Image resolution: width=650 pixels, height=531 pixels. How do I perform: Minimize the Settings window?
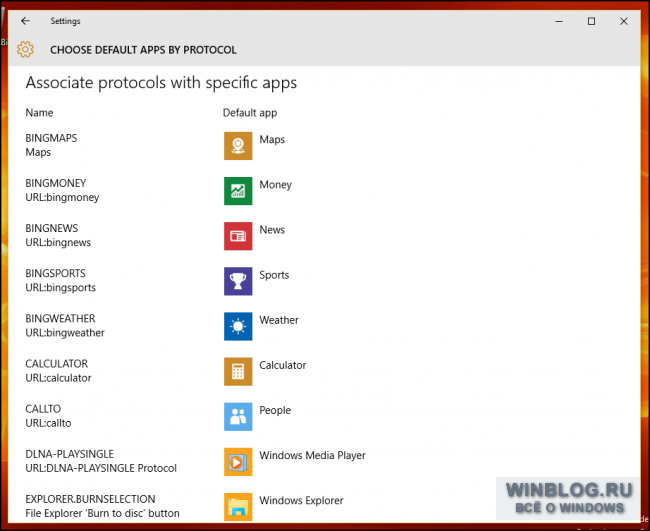pos(559,21)
